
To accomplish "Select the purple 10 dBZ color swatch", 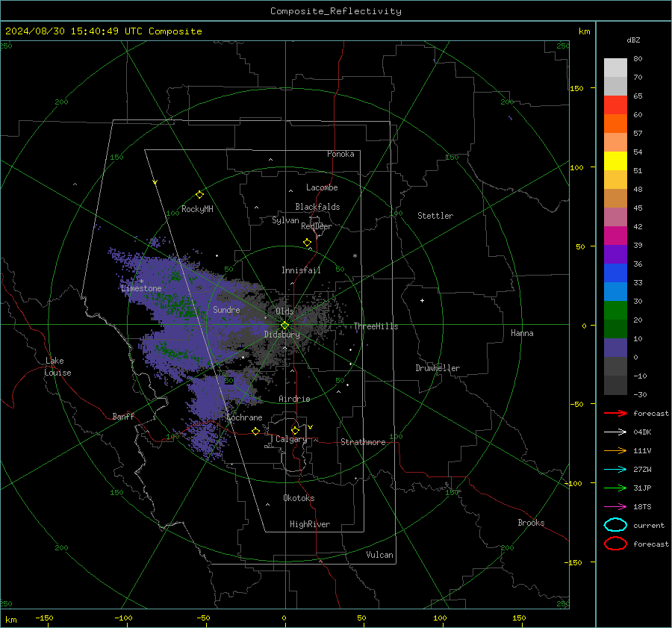I will pos(615,347).
